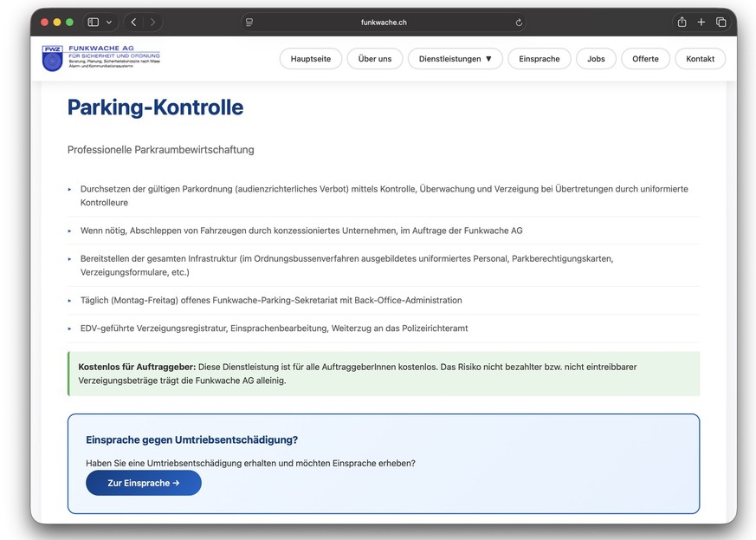Add a new tab with plus icon

pos(701,23)
